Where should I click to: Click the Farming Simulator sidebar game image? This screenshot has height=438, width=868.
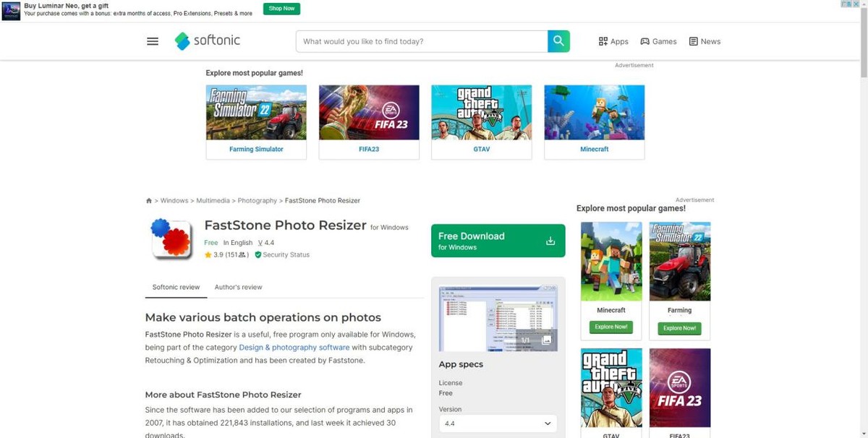click(680, 261)
